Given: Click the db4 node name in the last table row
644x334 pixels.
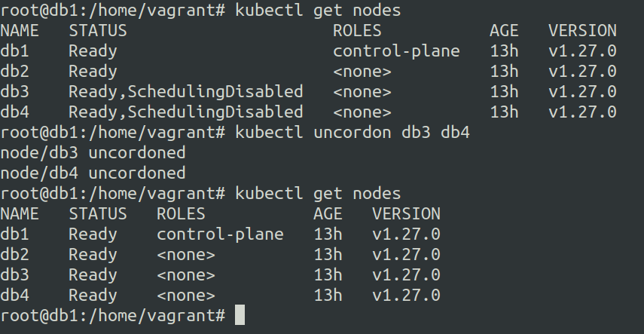Looking at the screenshot, I should (15, 296).
